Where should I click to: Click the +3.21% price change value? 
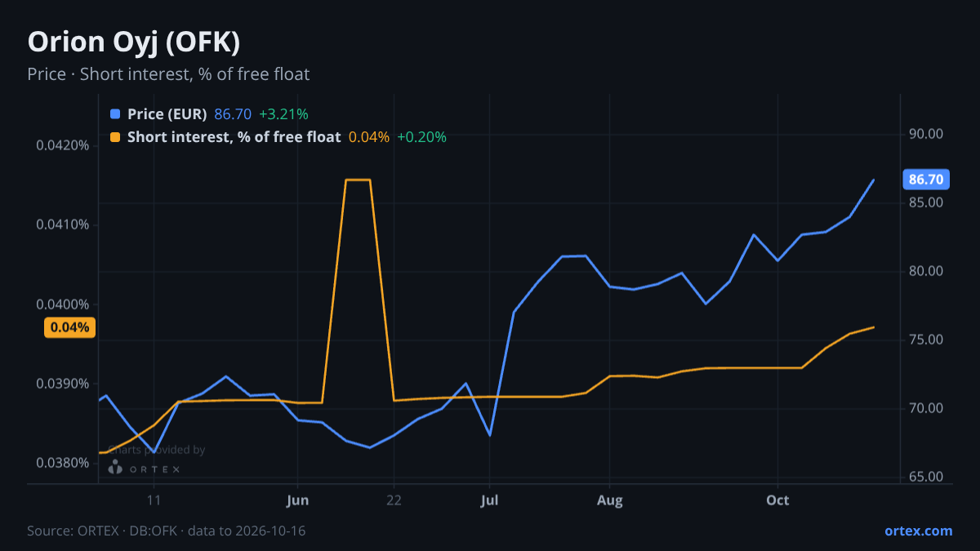click(283, 114)
